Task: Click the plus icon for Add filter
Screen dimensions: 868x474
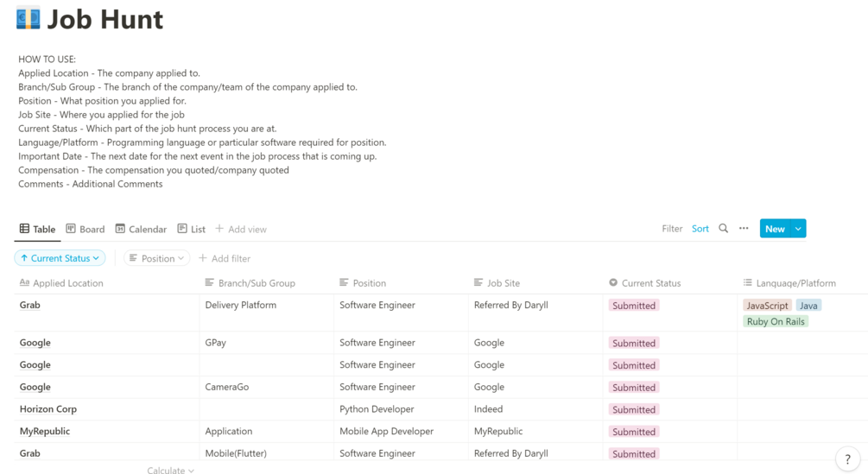Action: click(x=203, y=258)
